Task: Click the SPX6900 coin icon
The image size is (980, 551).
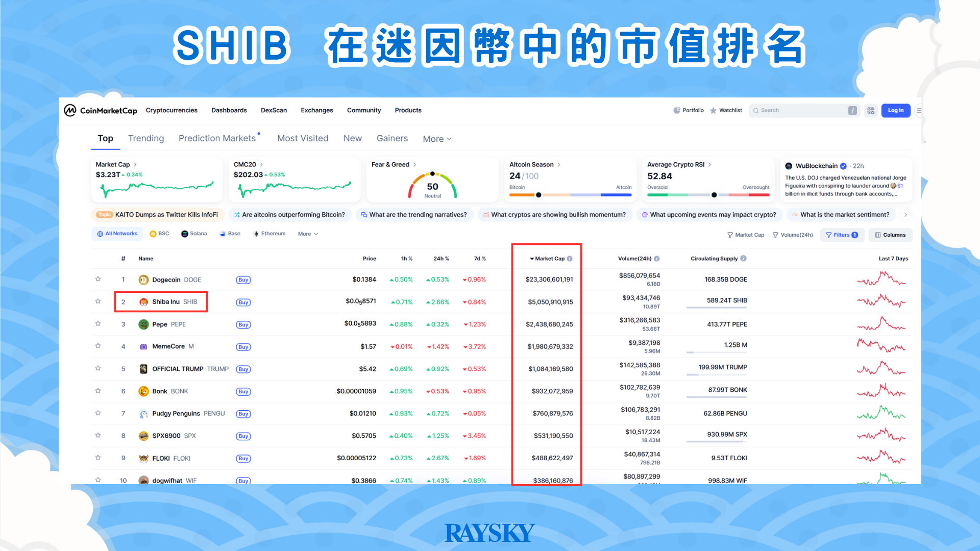Action: click(143, 436)
